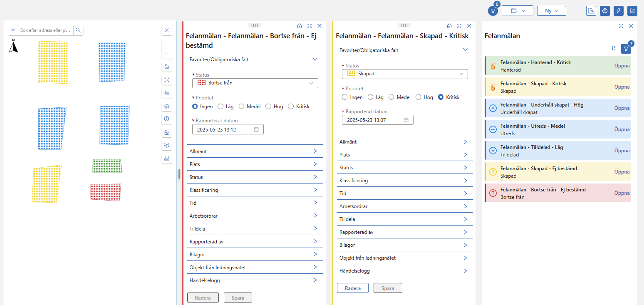Click the red dotted polygon on the map
The image size is (644, 305).
click(106, 192)
